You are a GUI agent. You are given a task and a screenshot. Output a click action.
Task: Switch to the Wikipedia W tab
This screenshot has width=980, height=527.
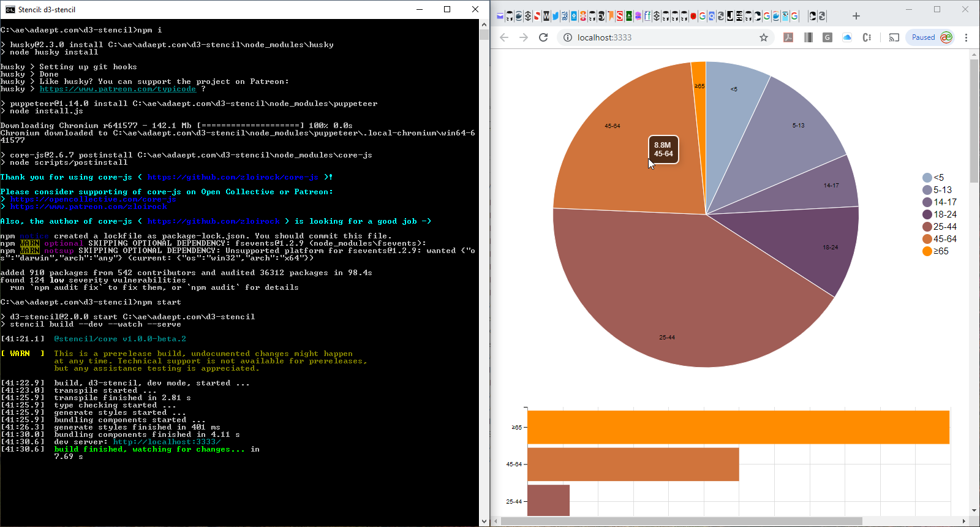[546, 16]
